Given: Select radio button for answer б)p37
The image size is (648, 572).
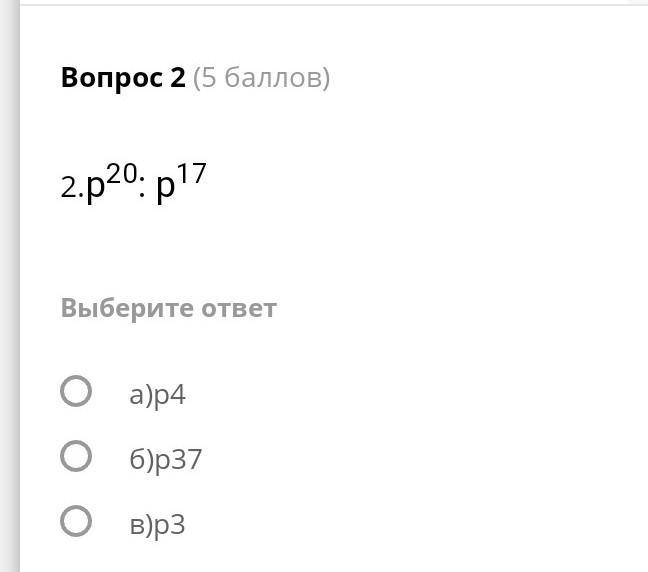Looking at the screenshot, I should click(x=76, y=456).
